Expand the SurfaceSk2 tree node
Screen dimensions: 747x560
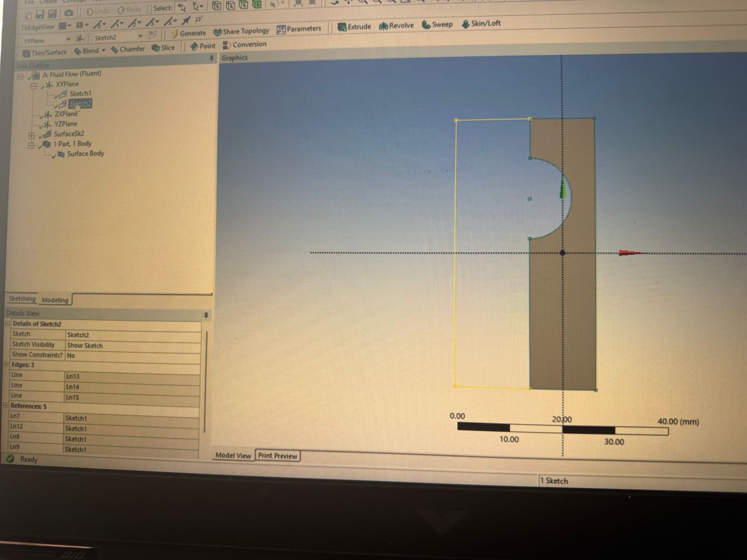pos(31,135)
